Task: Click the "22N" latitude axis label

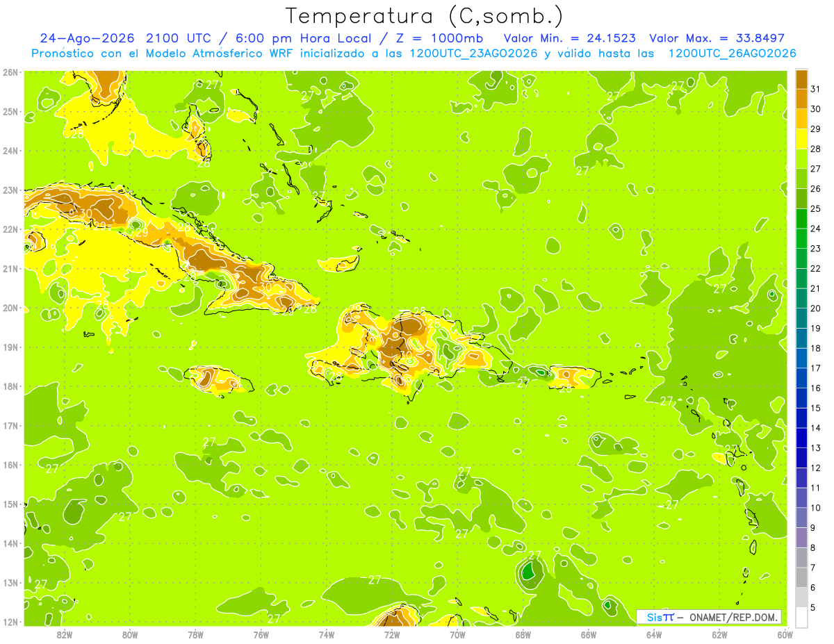Action: pos(10,229)
